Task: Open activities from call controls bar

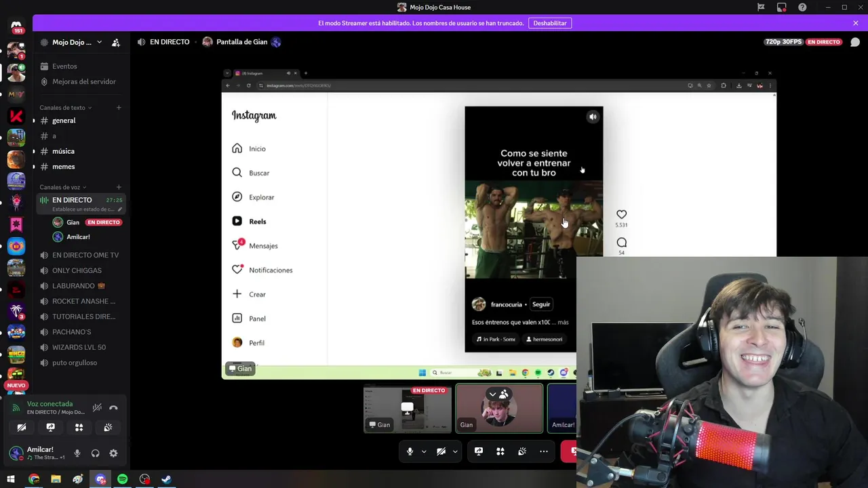Action: coord(500,451)
